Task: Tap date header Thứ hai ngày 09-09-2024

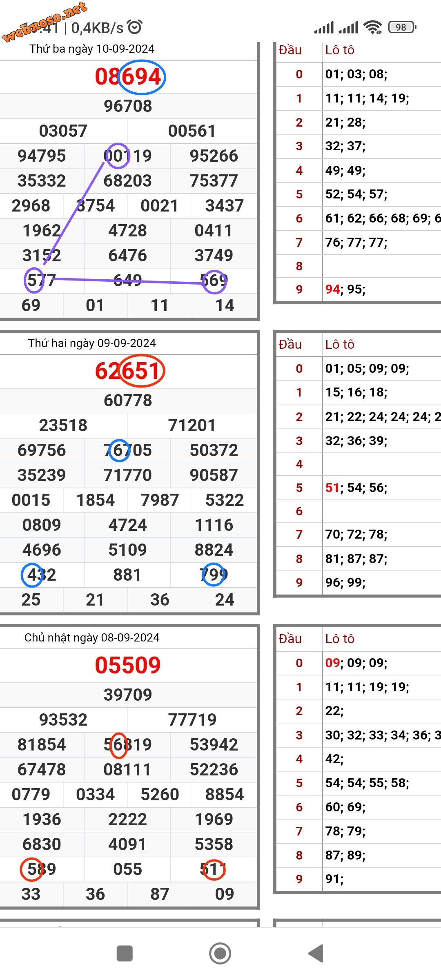Action: (x=92, y=343)
